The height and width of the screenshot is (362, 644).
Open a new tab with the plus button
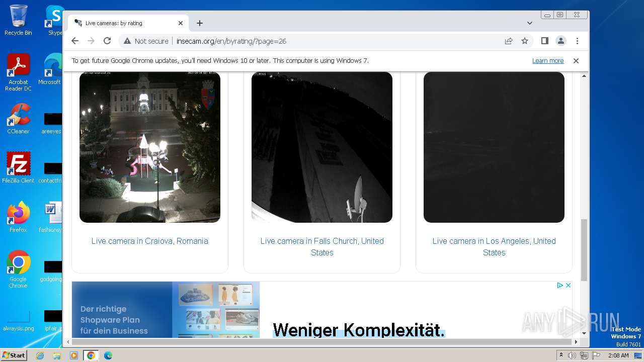[x=200, y=23]
